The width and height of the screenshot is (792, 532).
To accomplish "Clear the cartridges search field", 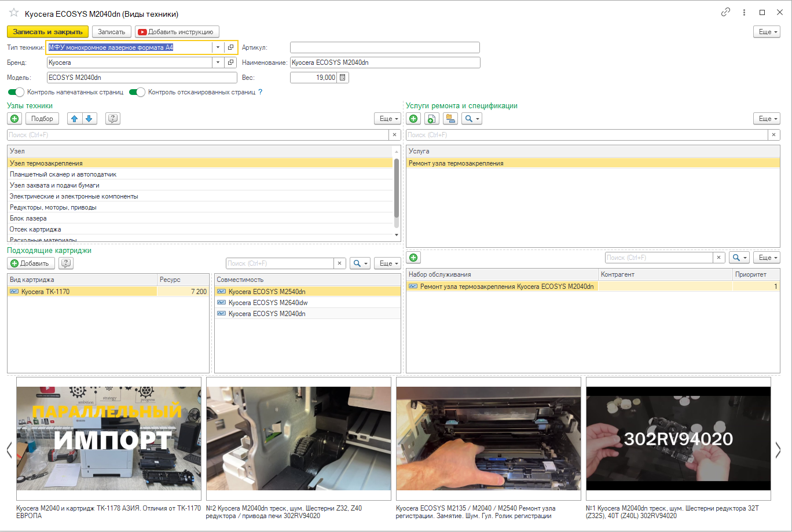I will 340,263.
